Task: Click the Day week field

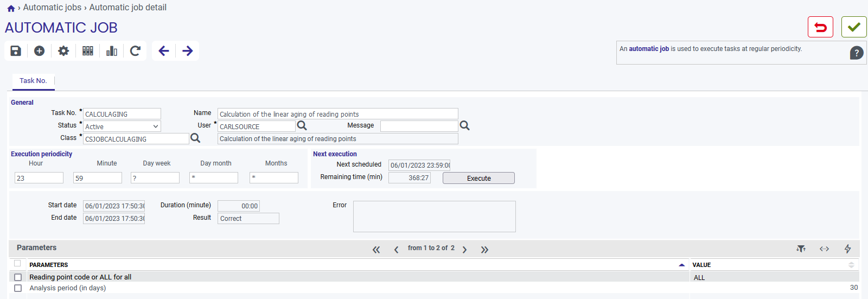Action: [x=155, y=178]
